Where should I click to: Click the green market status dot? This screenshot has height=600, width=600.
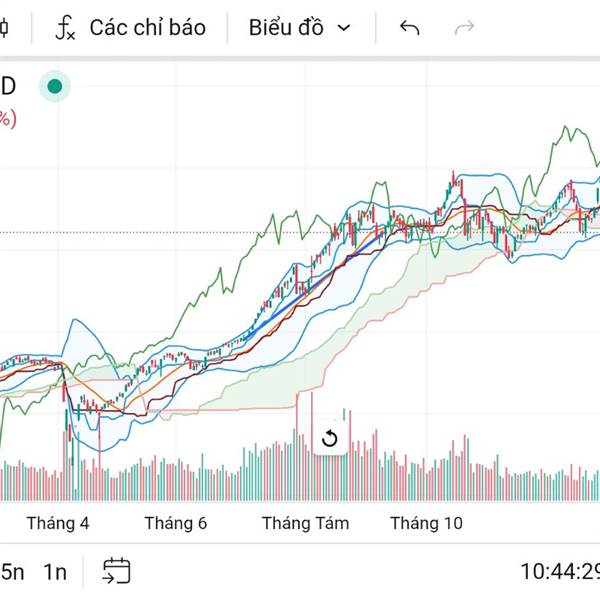pos(55,86)
